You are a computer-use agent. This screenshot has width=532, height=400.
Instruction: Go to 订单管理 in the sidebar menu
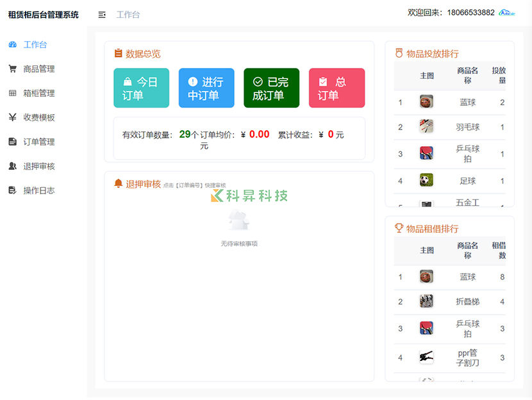click(x=39, y=142)
